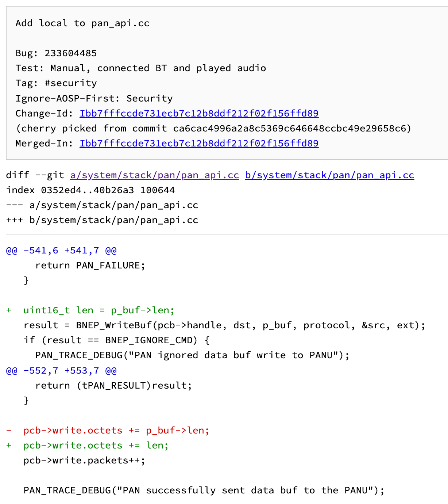448x504 pixels.
Task: Click the 'return PAN_FAILURE;' line
Action: click(90, 266)
